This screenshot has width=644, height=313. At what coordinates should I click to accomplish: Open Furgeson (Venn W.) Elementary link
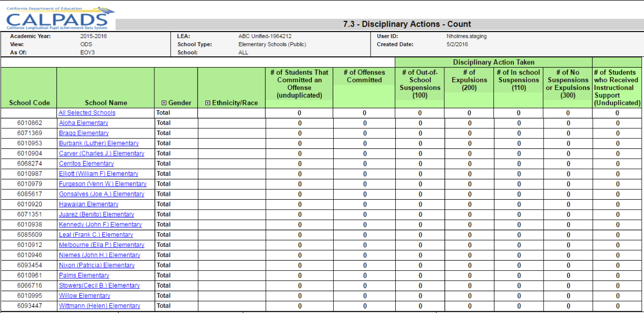(102, 184)
